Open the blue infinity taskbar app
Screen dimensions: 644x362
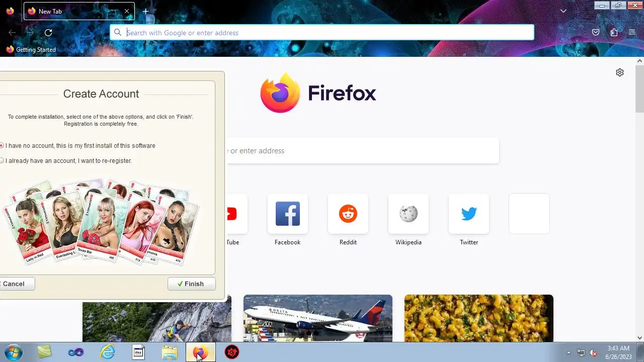(76, 352)
